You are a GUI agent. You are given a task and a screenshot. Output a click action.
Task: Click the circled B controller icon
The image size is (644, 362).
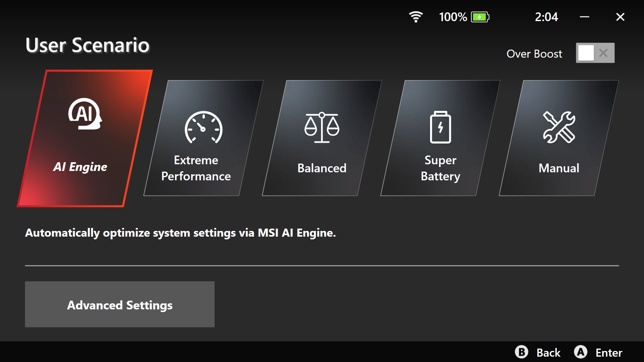tap(521, 352)
